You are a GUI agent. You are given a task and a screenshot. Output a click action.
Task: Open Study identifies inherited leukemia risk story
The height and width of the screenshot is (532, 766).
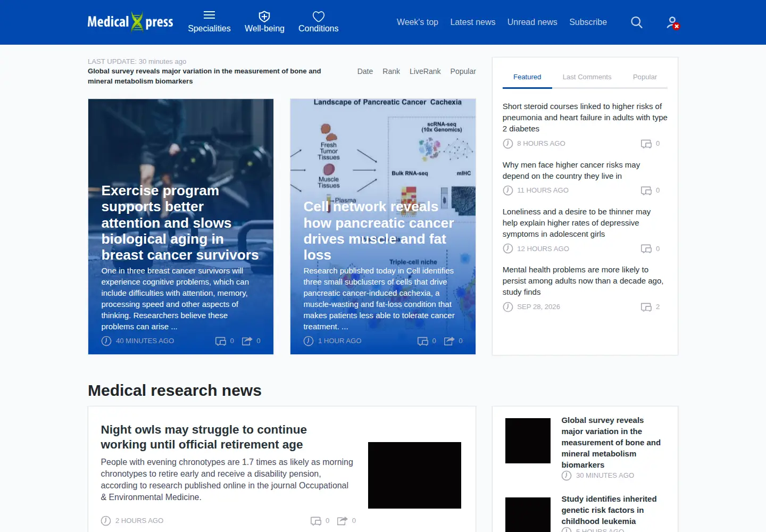click(609, 510)
